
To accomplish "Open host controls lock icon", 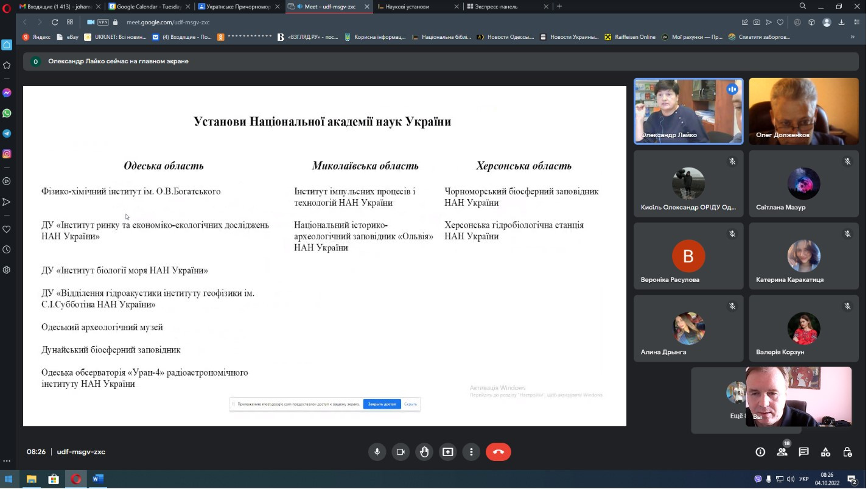I will [847, 452].
